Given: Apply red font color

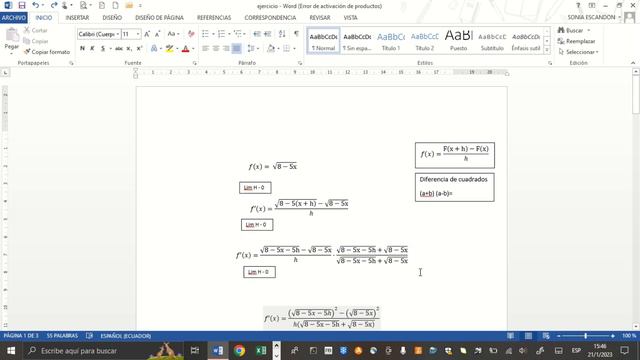Looking at the screenshot, I should click(x=185, y=49).
